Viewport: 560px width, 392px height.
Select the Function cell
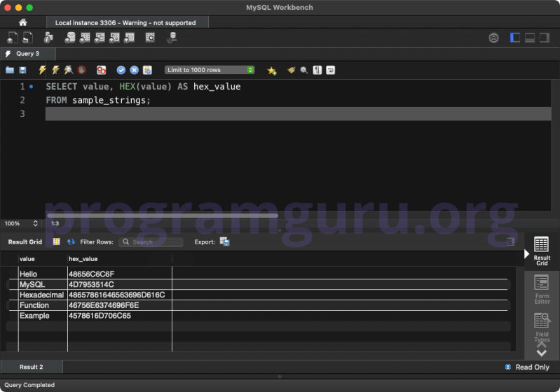pyautogui.click(x=43, y=305)
